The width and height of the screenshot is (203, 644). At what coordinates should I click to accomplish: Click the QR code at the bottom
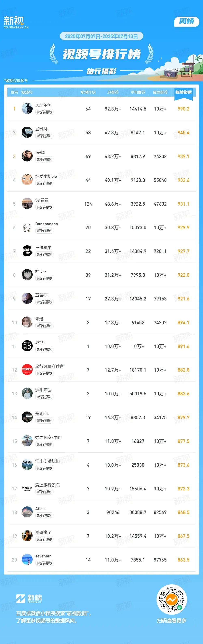pyautogui.click(x=172, y=599)
